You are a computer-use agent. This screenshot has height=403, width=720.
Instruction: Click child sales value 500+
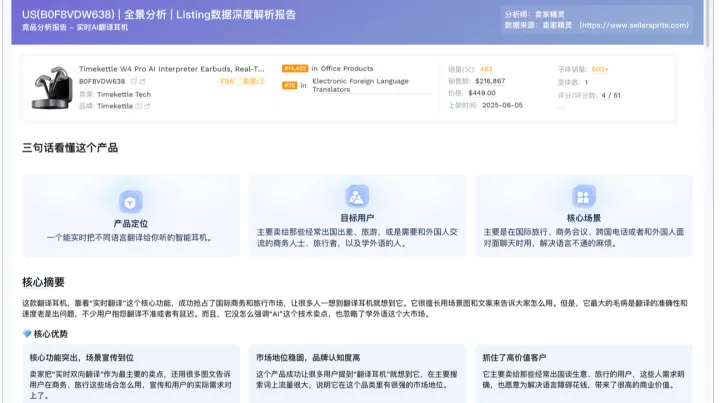coord(600,69)
